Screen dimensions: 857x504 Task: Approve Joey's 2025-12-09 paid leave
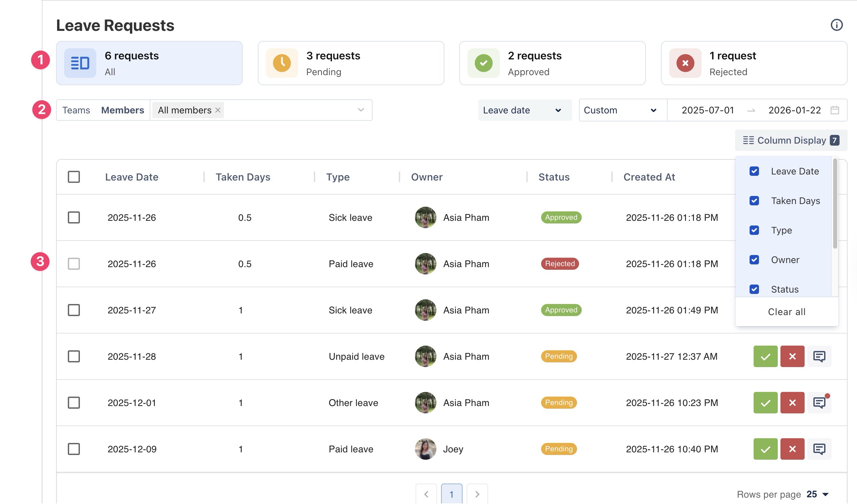[x=765, y=449]
